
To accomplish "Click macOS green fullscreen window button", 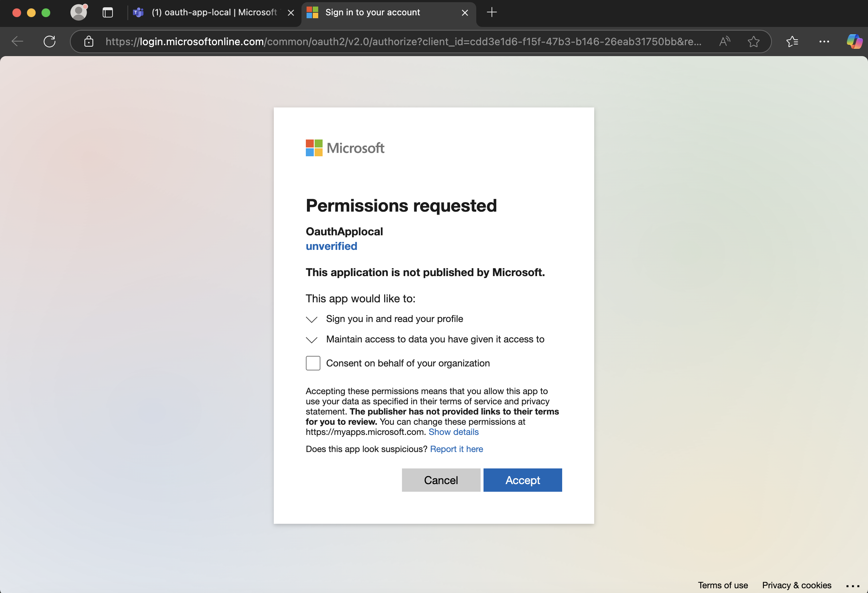I will (x=46, y=13).
